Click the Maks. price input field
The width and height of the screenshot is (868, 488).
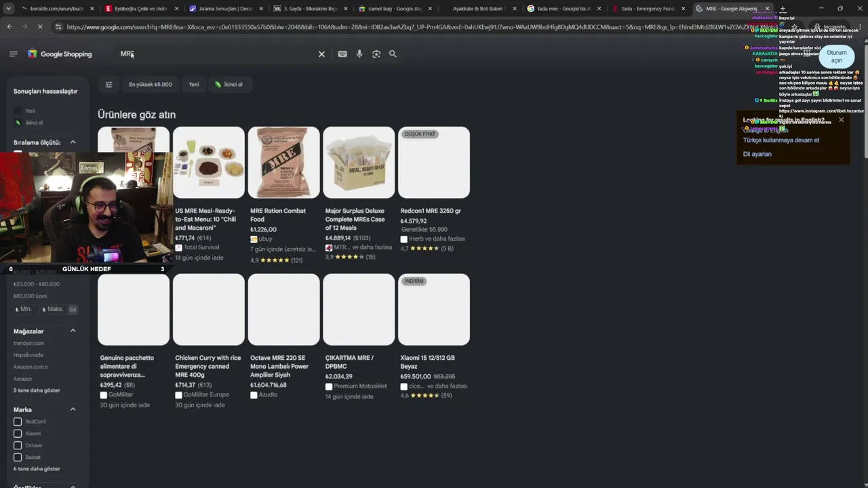[x=53, y=309]
